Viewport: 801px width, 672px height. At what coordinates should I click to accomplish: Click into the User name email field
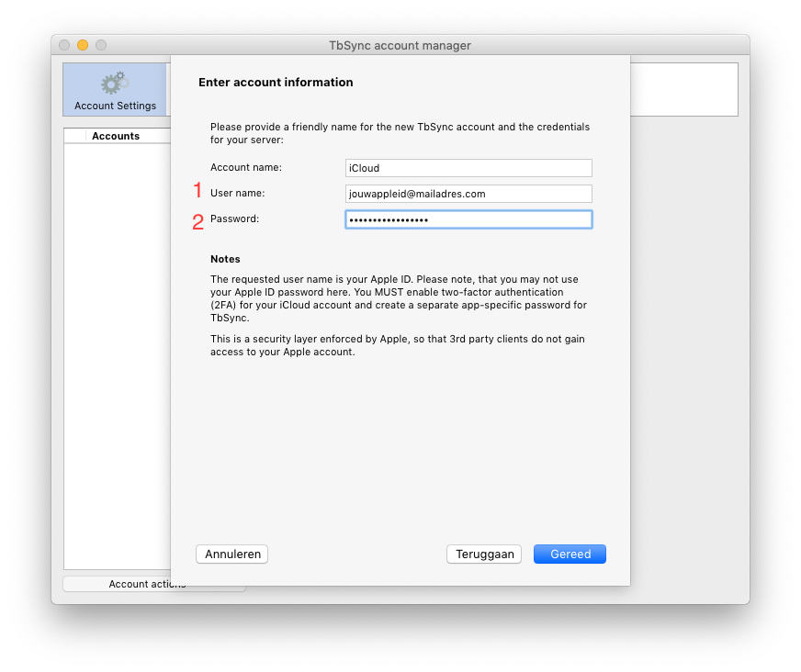pyautogui.click(x=468, y=194)
